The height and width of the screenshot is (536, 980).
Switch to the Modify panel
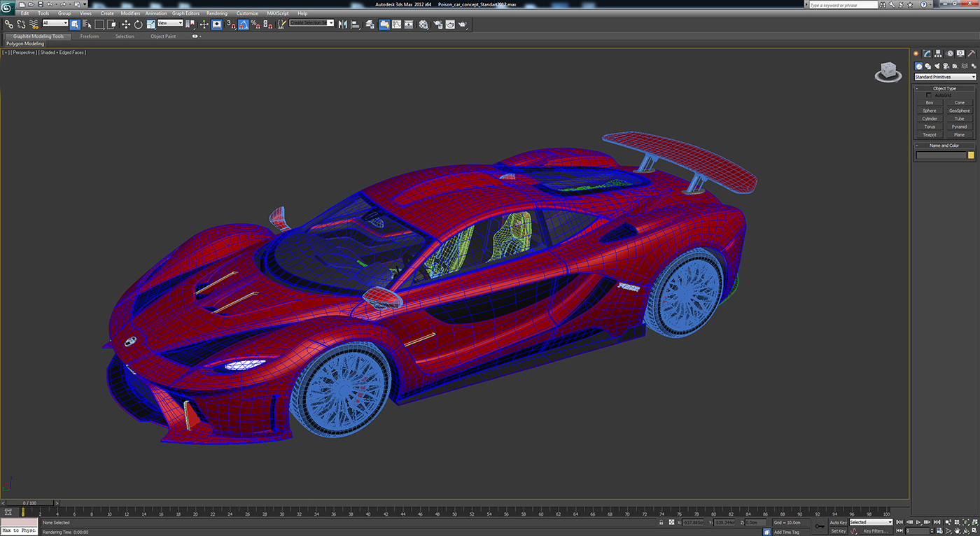927,53
